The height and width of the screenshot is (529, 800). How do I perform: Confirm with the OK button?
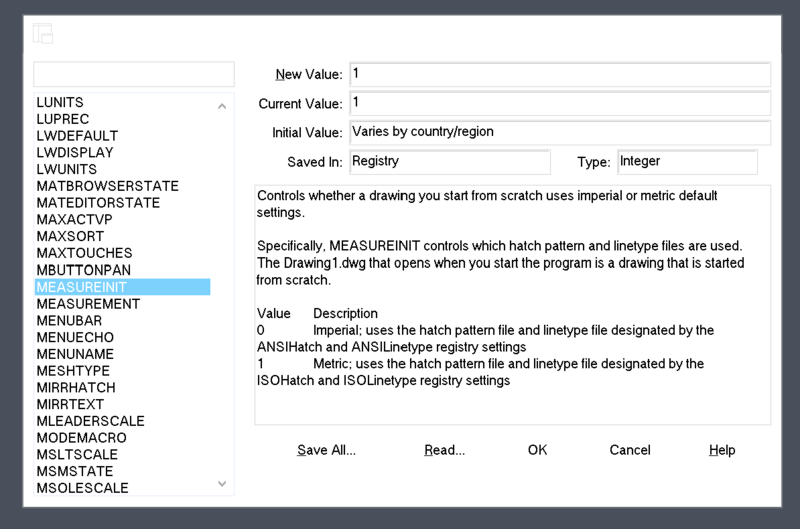coord(537,450)
